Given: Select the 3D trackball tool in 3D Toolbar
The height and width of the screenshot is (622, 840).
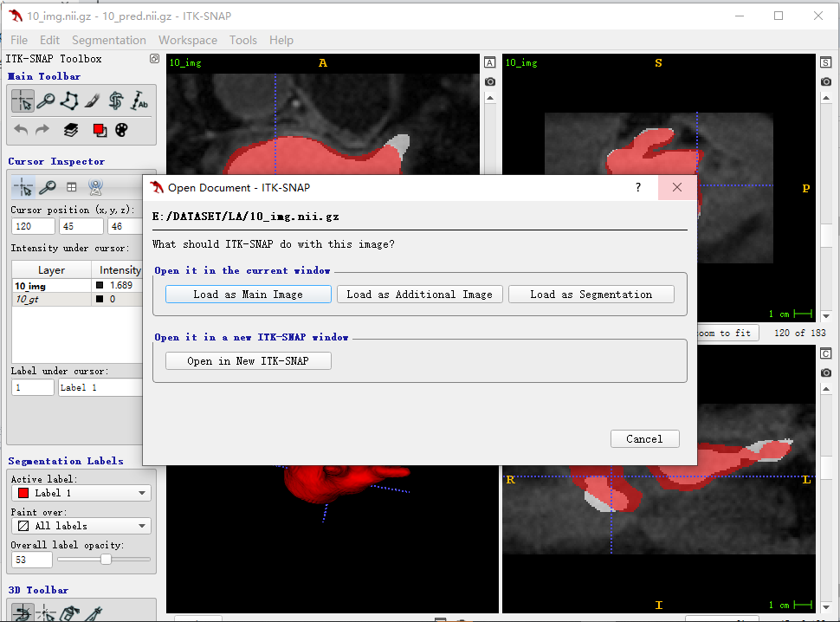Looking at the screenshot, I should [23, 612].
